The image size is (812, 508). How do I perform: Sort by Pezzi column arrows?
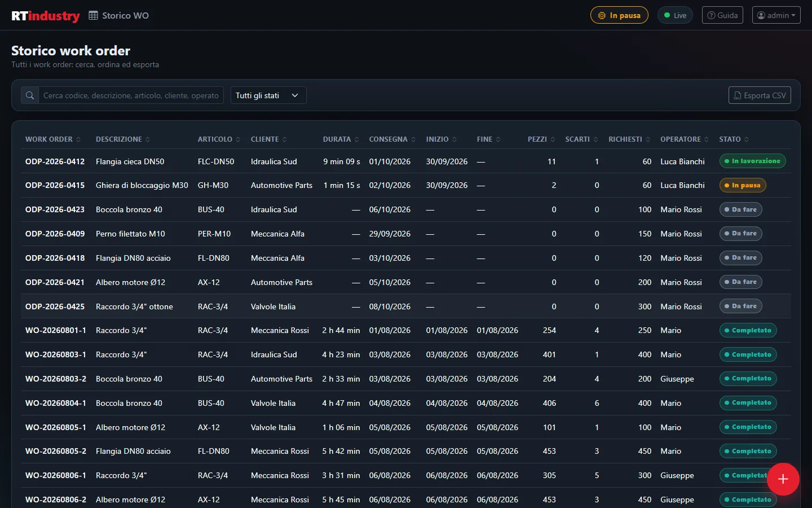point(553,139)
